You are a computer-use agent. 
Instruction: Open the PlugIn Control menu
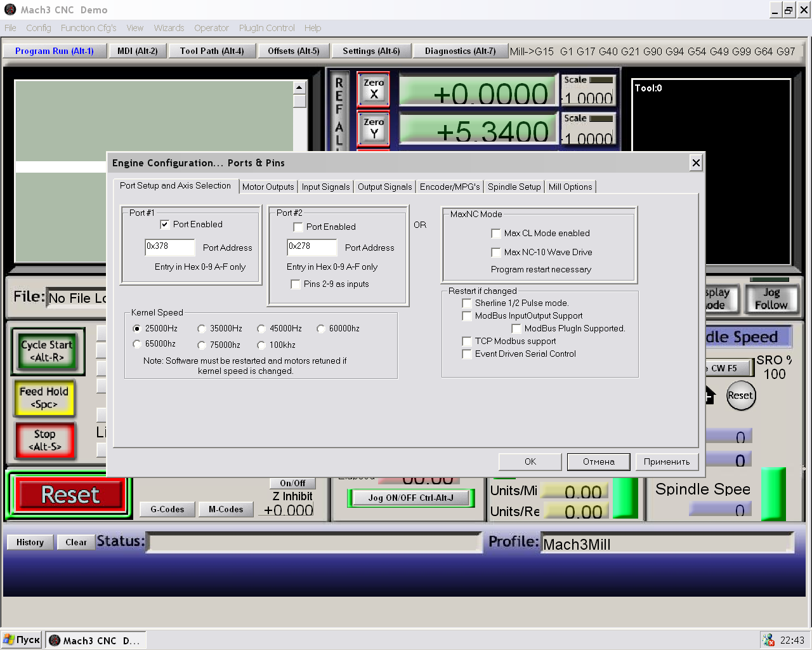click(267, 28)
